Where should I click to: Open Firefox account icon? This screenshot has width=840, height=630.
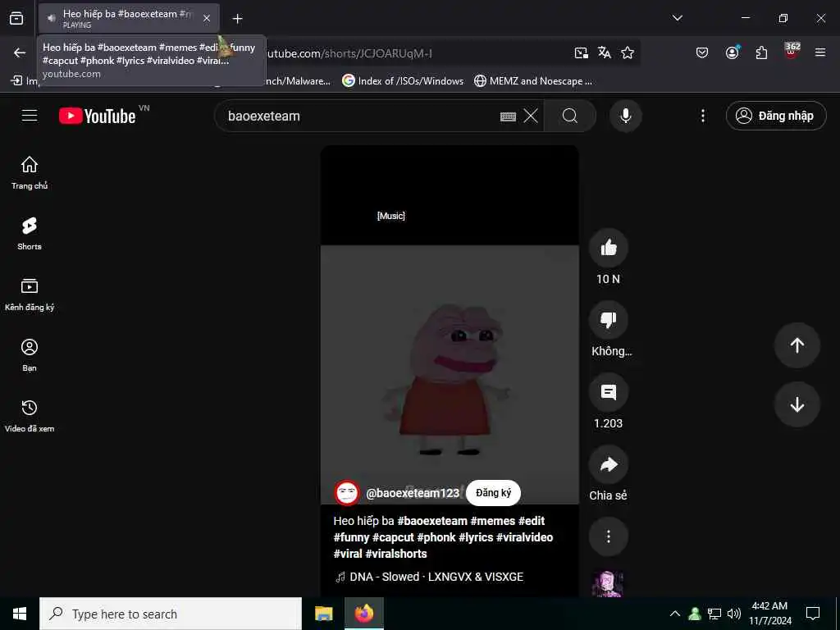732,52
